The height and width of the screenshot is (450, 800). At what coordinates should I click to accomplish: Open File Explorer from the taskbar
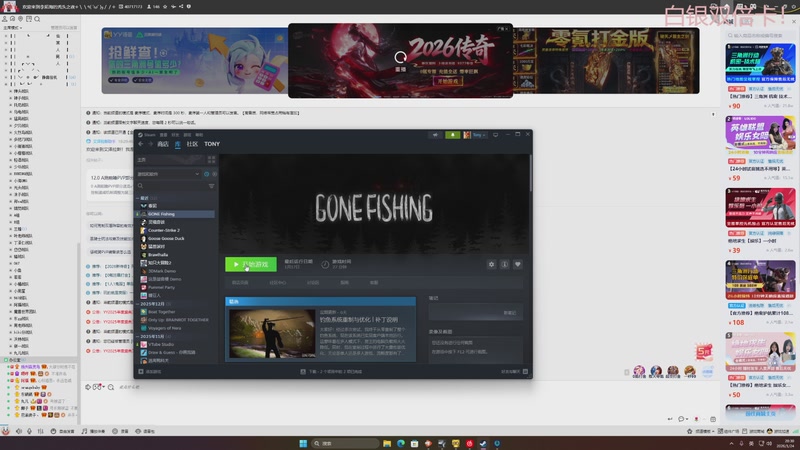tap(387, 443)
